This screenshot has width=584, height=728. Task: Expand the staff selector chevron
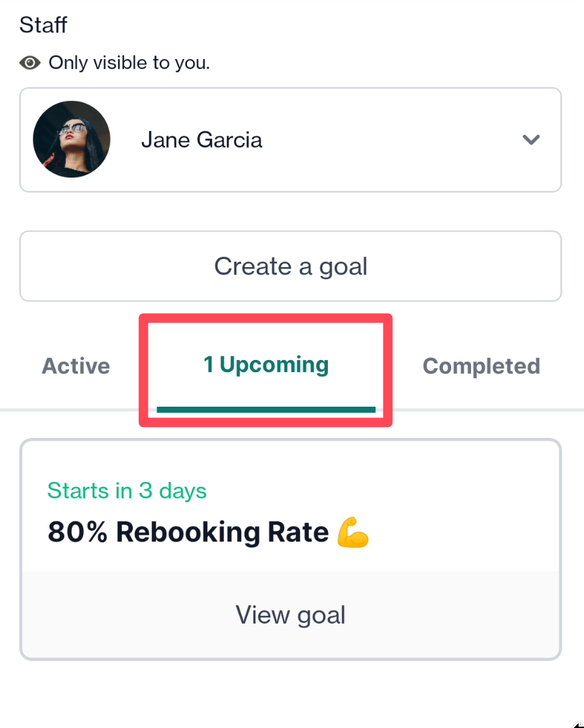(x=531, y=140)
